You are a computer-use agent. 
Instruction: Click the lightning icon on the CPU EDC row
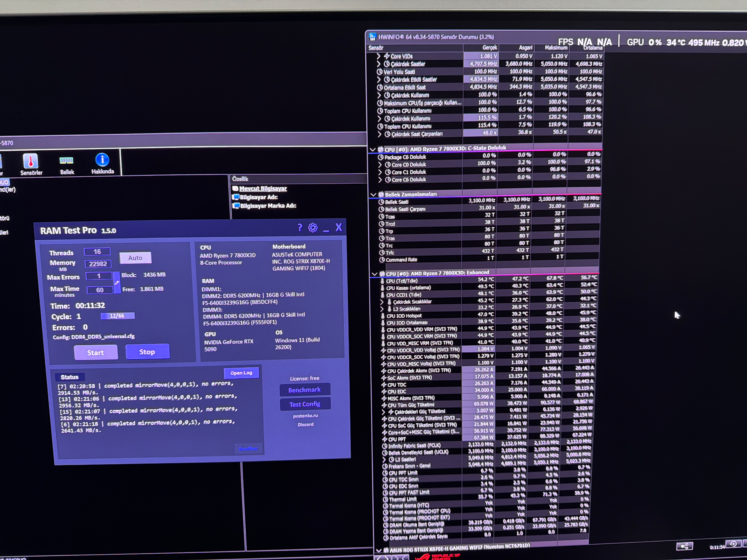coord(384,391)
